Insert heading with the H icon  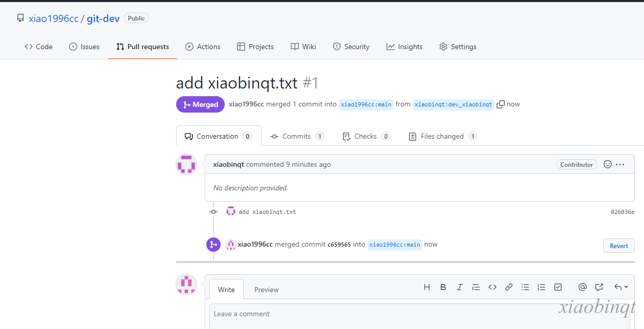click(427, 287)
